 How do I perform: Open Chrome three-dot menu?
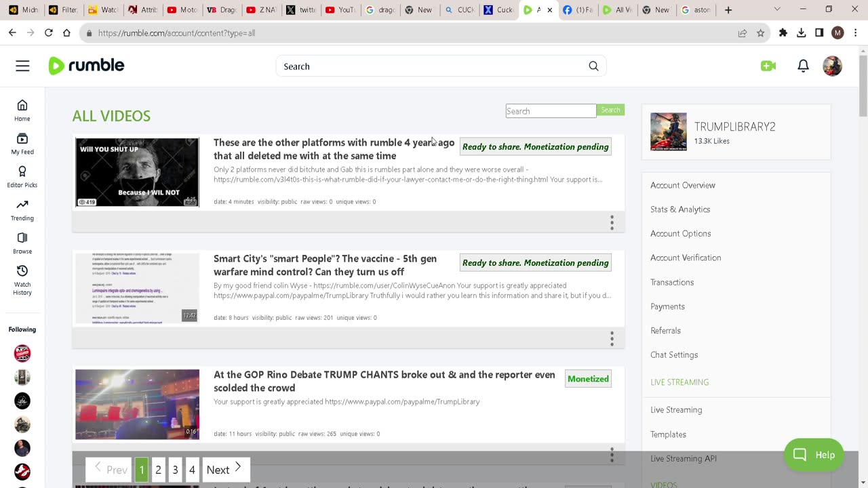click(x=856, y=33)
